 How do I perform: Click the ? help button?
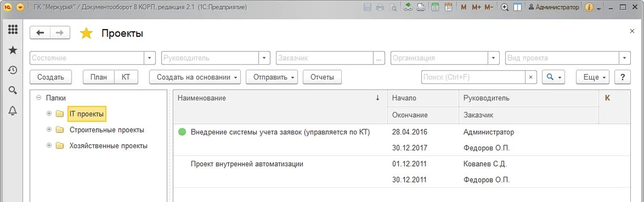[x=622, y=77]
